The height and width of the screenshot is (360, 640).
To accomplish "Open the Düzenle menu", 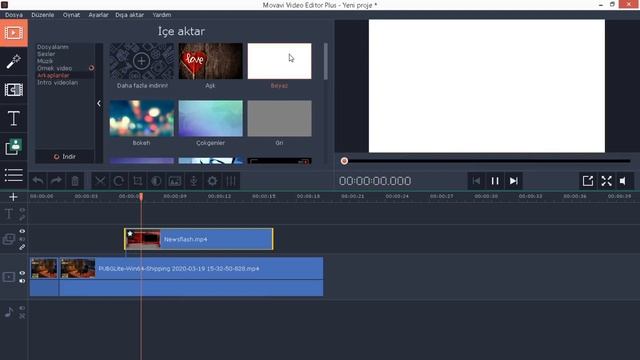I will (x=43, y=15).
